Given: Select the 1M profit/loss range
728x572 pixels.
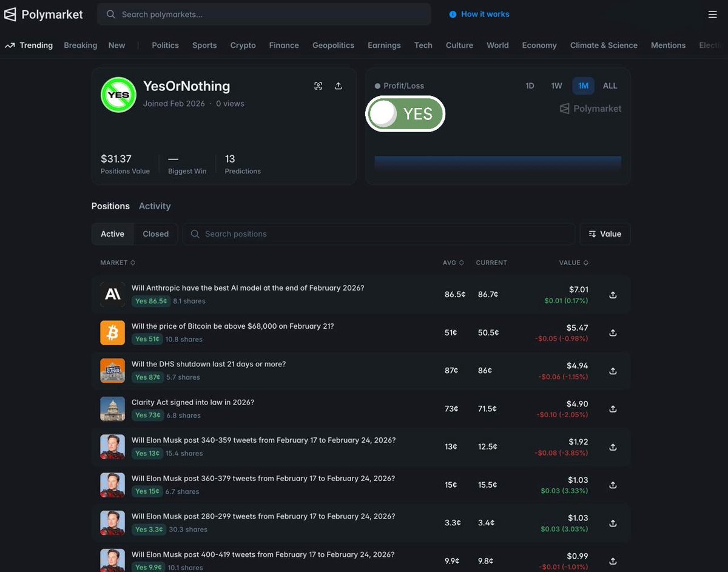Looking at the screenshot, I should point(583,86).
